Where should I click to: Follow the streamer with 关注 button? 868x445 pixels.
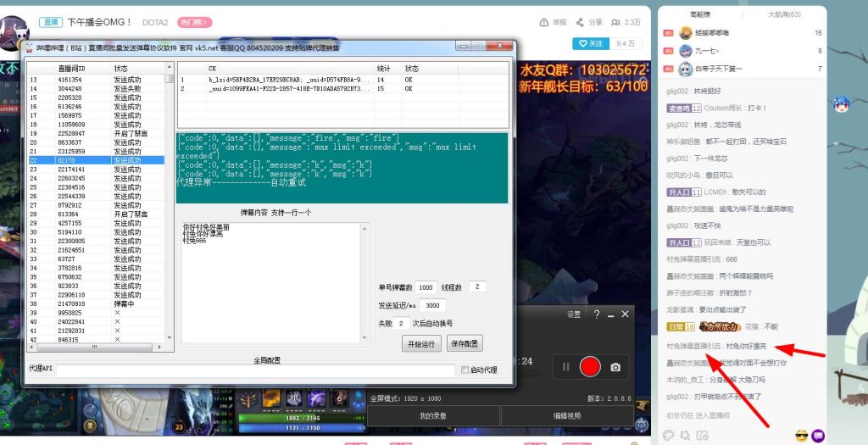[590, 43]
